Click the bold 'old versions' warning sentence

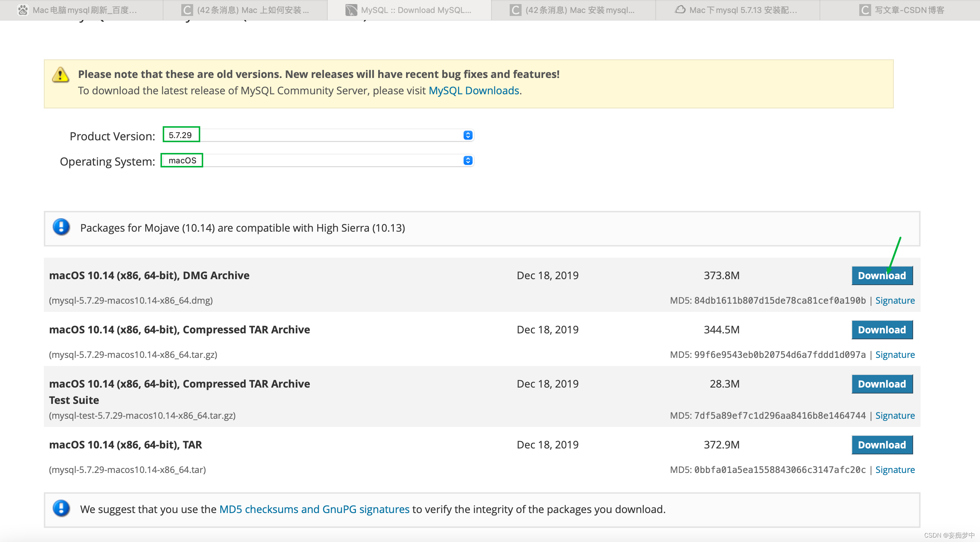pyautogui.click(x=319, y=74)
